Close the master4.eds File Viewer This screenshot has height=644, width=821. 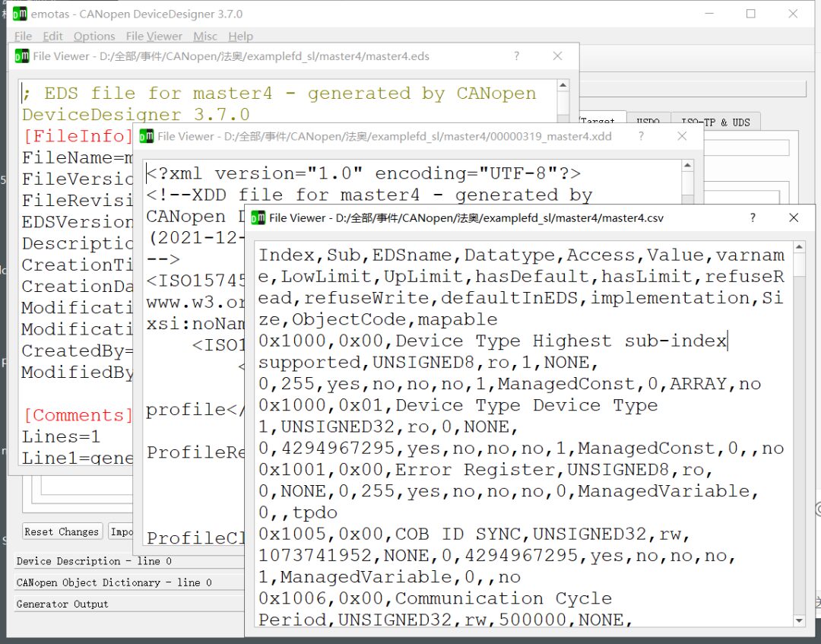tap(558, 56)
